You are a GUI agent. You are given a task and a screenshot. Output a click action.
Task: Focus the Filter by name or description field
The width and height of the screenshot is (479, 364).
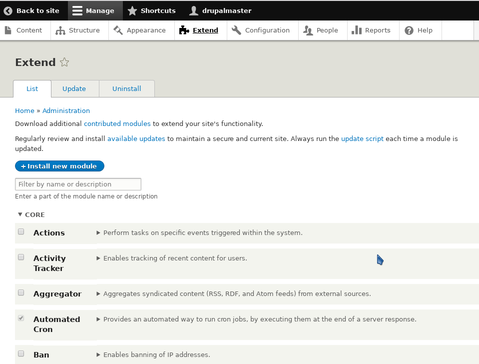coord(78,184)
